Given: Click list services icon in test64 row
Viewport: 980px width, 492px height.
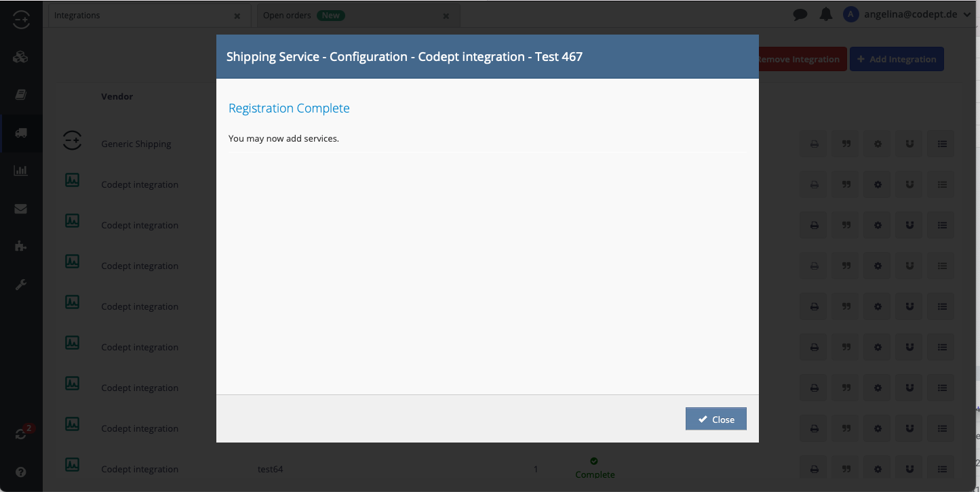Looking at the screenshot, I should pos(941,469).
